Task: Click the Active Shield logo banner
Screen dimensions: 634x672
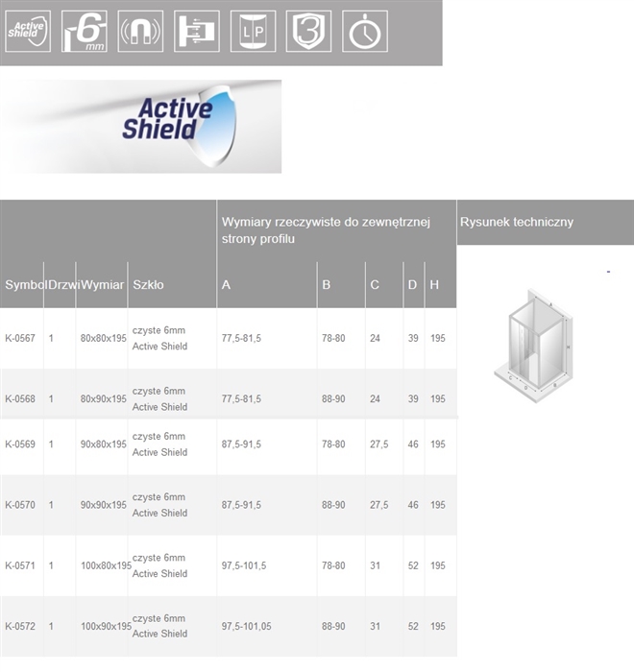Action: [x=140, y=127]
